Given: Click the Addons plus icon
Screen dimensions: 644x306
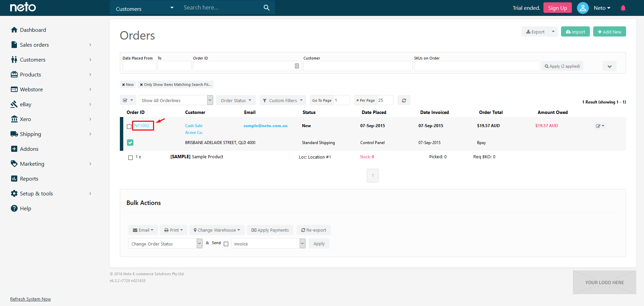Looking at the screenshot, I should click(14, 149).
